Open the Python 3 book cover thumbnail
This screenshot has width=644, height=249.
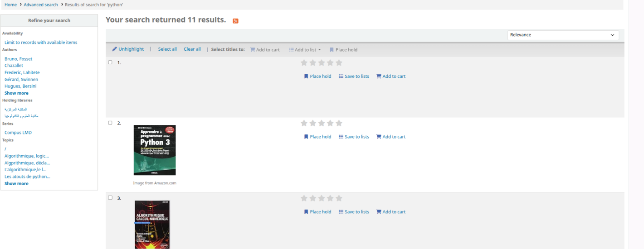tap(155, 150)
